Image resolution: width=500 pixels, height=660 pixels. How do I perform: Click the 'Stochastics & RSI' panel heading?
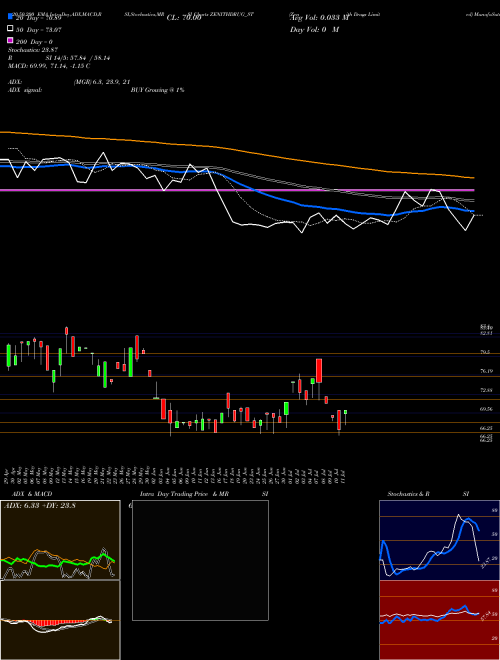[x=428, y=494]
